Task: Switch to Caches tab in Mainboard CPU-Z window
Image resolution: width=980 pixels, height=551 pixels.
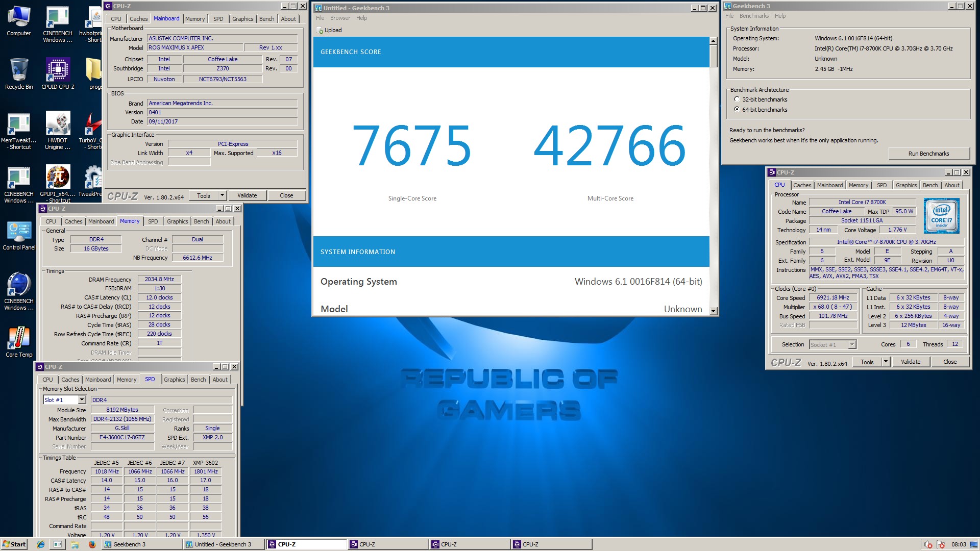Action: pos(138,19)
